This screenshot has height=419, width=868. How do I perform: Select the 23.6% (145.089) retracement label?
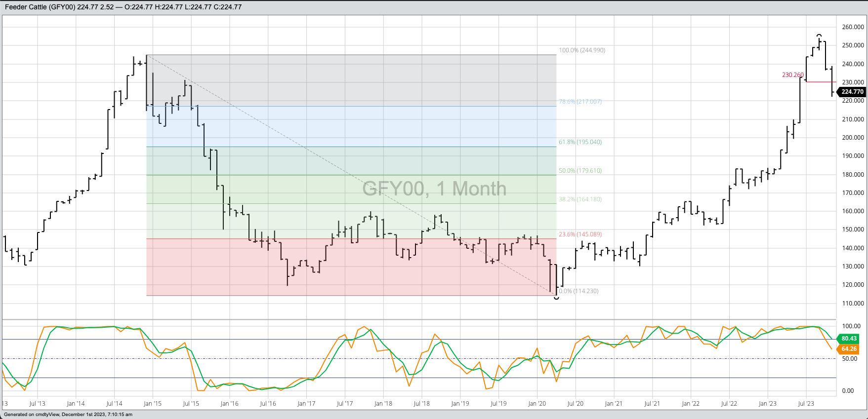pyautogui.click(x=580, y=234)
